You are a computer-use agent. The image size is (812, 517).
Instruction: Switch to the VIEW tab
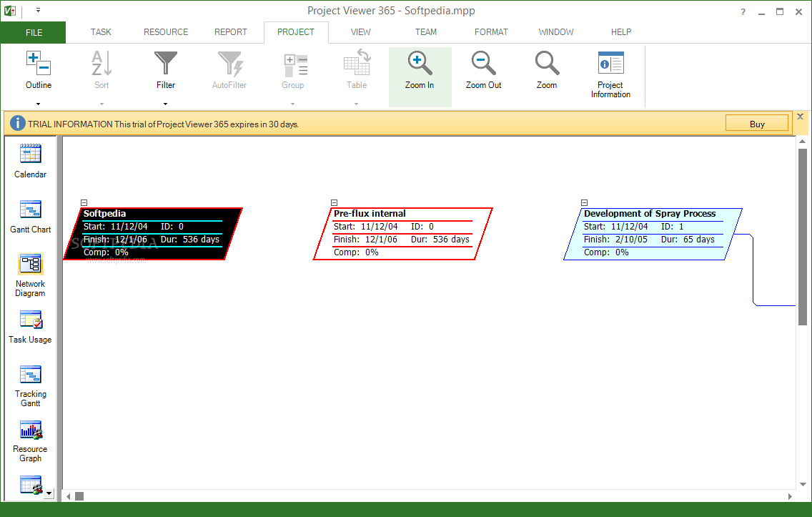(360, 32)
